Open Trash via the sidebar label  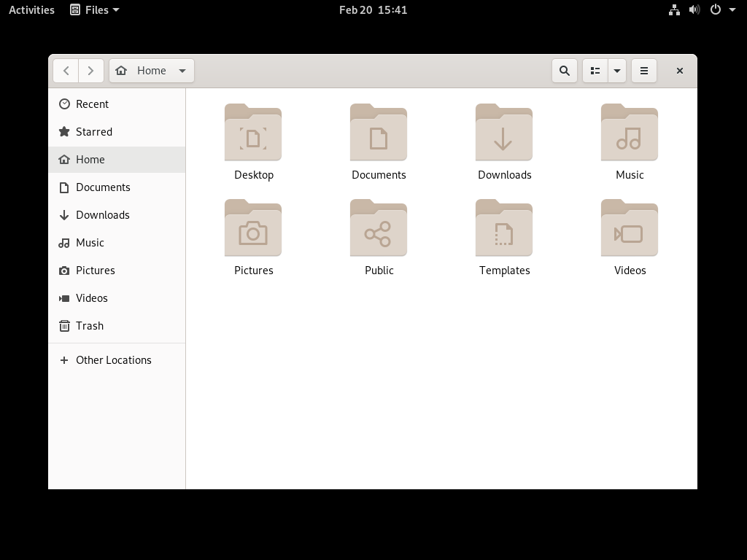coord(90,326)
